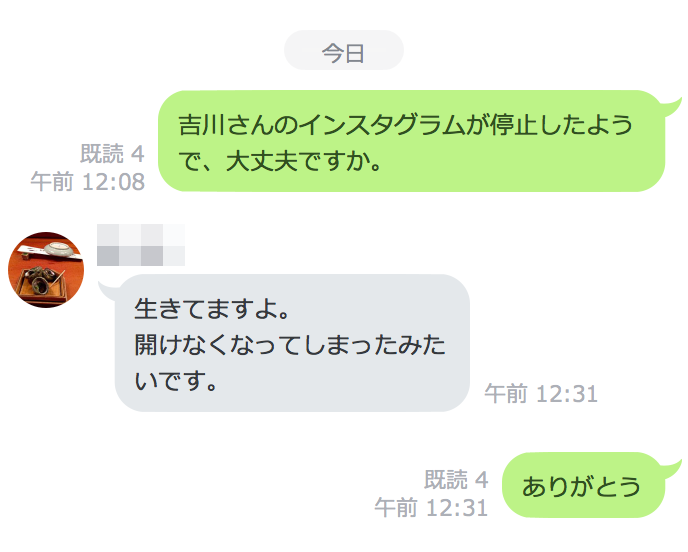Click the grey 生きてますよ reply bubble
This screenshot has height=552, width=688.
tap(292, 343)
